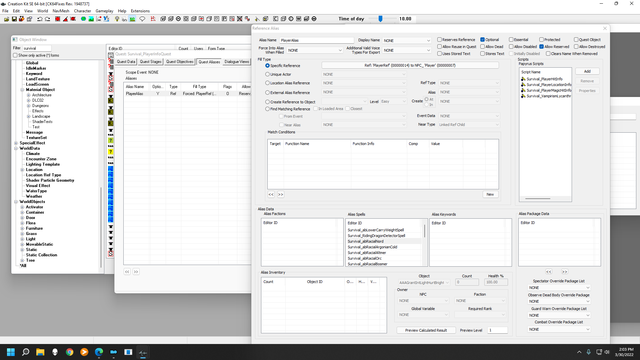Click the orange play icon in taskbar
The height and width of the screenshot is (360, 640).
[x=84, y=352]
